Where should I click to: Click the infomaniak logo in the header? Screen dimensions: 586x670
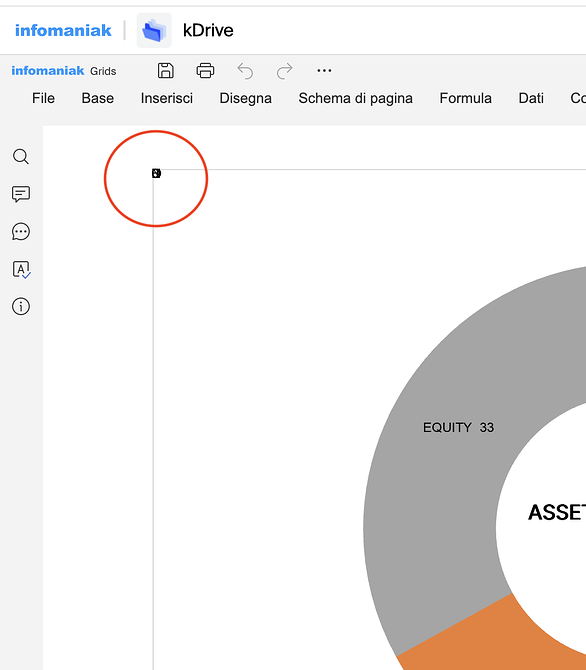click(x=63, y=30)
